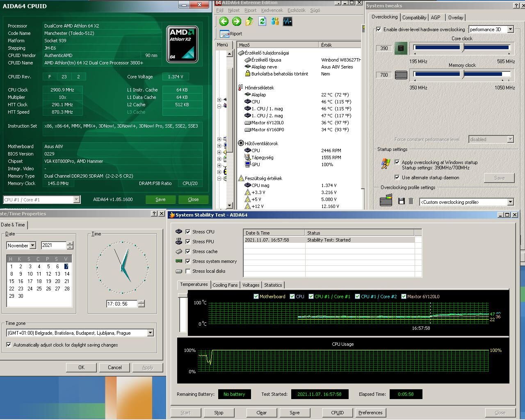This screenshot has height=420, width=525.
Task: Select the Memory clock chip icon
Action: click(x=401, y=75)
